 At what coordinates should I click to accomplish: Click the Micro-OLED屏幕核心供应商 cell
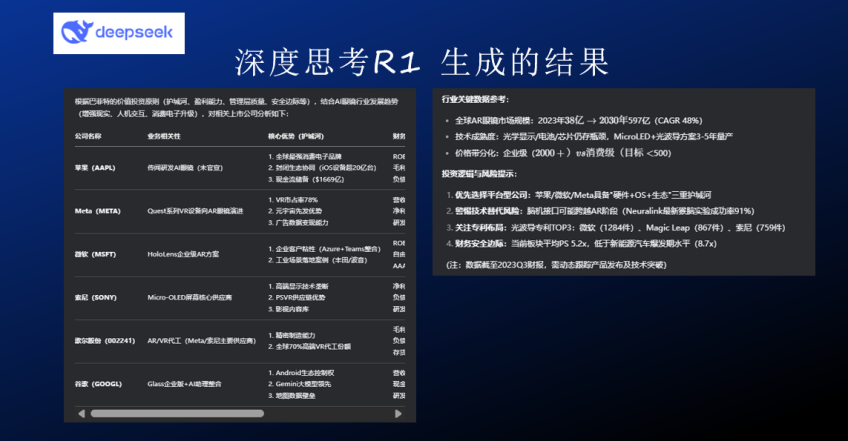[x=190, y=298]
